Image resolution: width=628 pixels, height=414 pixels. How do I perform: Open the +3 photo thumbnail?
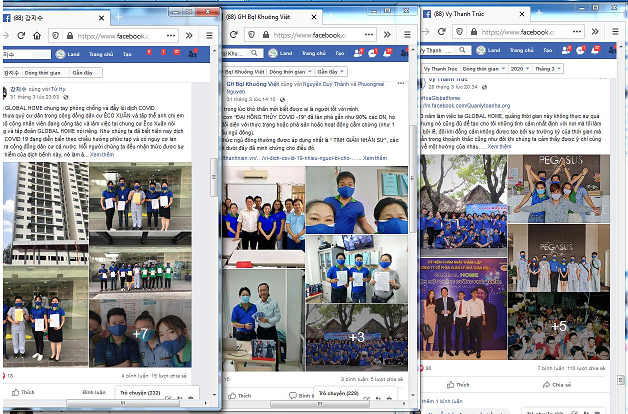click(x=357, y=337)
